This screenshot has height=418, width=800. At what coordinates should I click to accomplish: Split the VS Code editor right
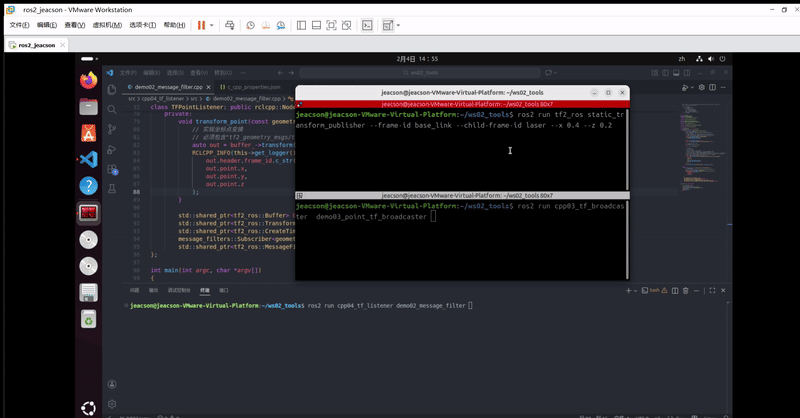click(x=712, y=87)
